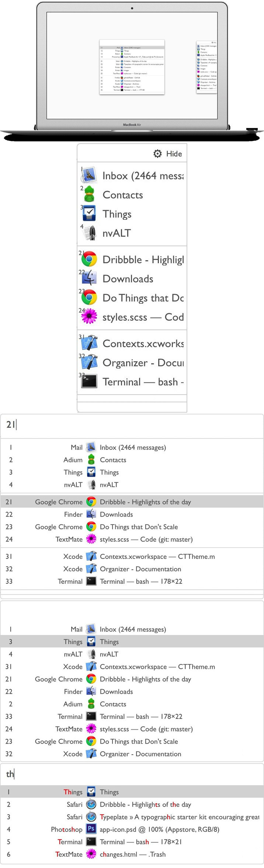Switch to the Terminal — bash — 178×21 window

140,841
